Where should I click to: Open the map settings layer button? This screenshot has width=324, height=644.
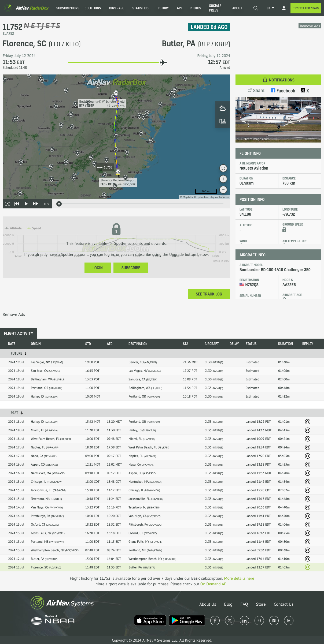[223, 121]
